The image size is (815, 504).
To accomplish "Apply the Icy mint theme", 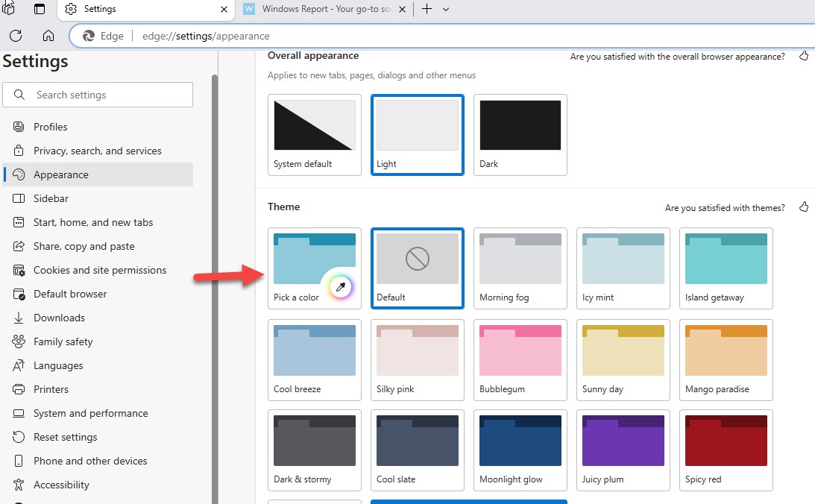I will 623,268.
